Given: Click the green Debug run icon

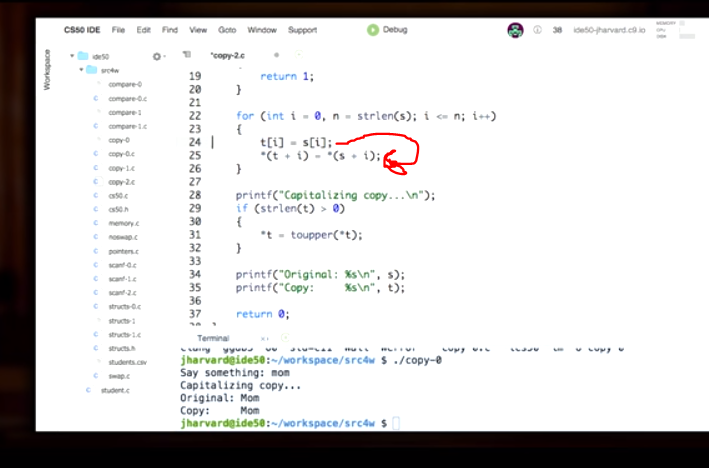Looking at the screenshot, I should 373,30.
